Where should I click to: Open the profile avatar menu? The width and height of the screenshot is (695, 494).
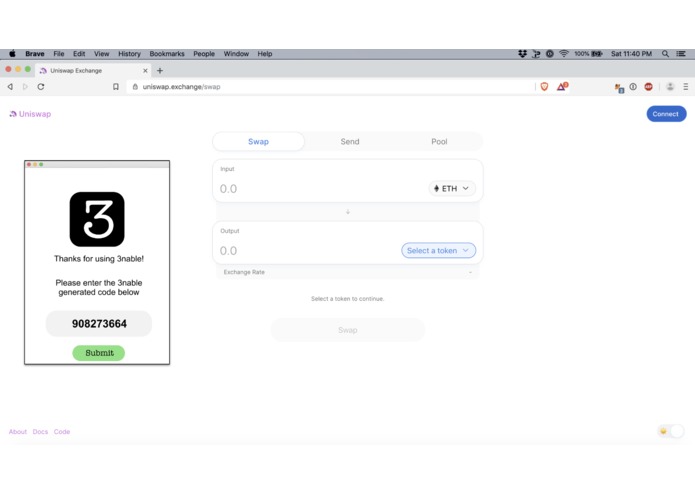(670, 87)
